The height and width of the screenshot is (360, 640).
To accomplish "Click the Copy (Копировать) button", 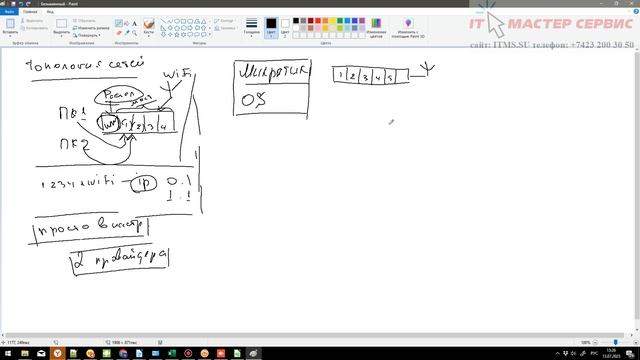I will tap(34, 28).
